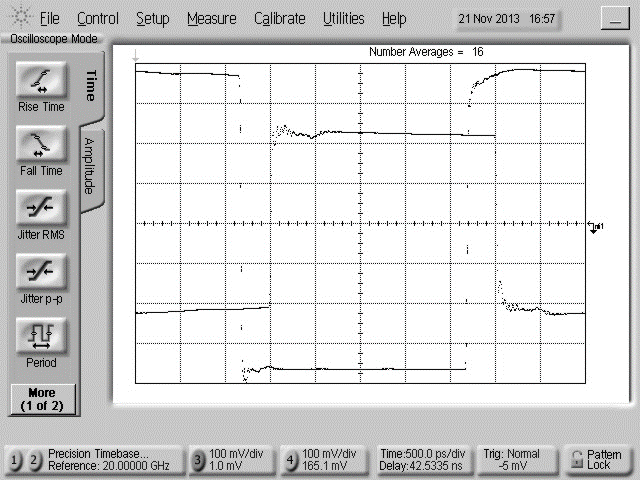Image resolution: width=640 pixels, height=480 pixels.
Task: Open the Help menu
Action: pyautogui.click(x=394, y=19)
